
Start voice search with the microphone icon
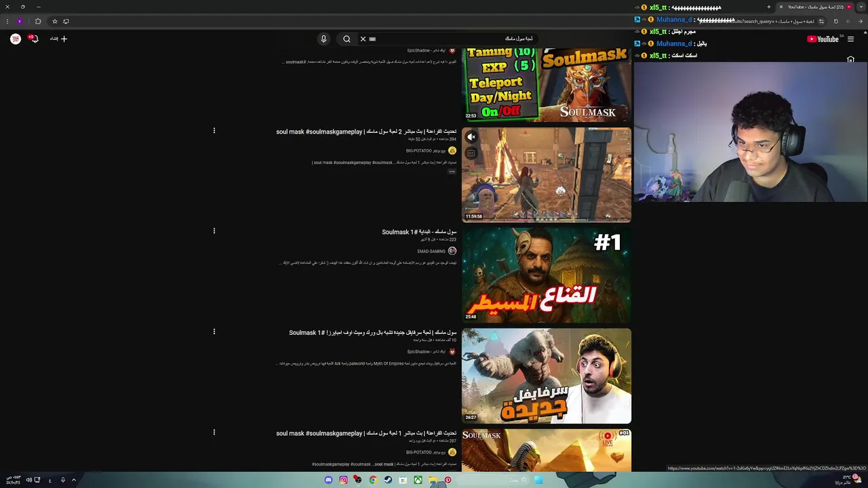click(x=323, y=39)
